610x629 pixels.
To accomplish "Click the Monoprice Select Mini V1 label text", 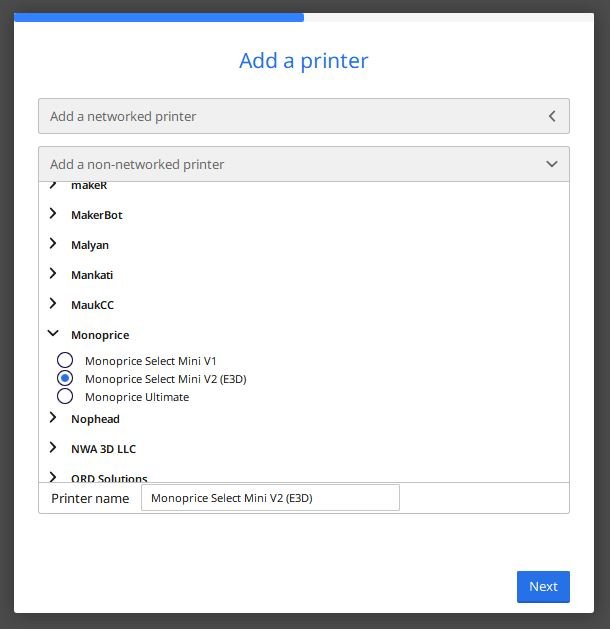I will click(x=150, y=361).
